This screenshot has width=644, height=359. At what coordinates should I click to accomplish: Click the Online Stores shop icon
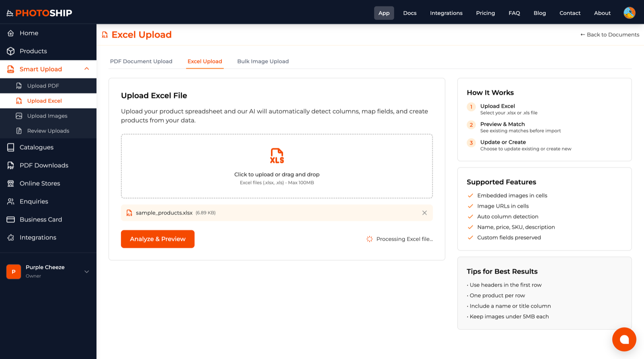point(11,183)
